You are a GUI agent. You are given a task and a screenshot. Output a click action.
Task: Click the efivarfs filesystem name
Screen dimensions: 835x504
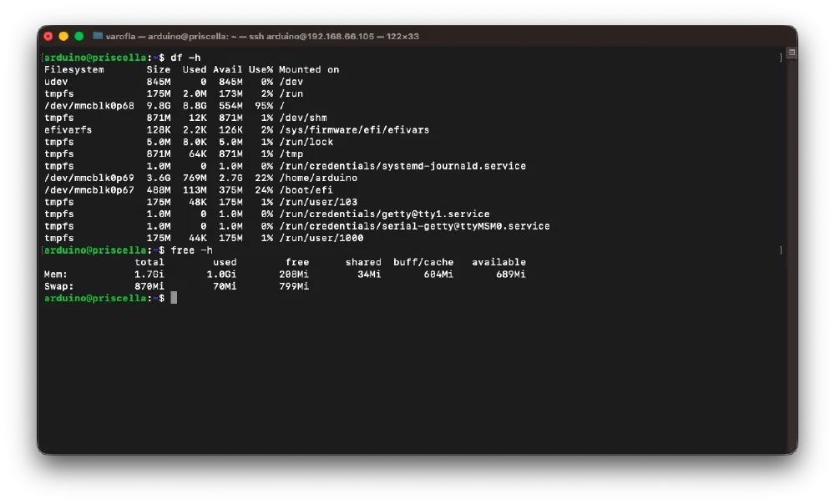coord(68,130)
